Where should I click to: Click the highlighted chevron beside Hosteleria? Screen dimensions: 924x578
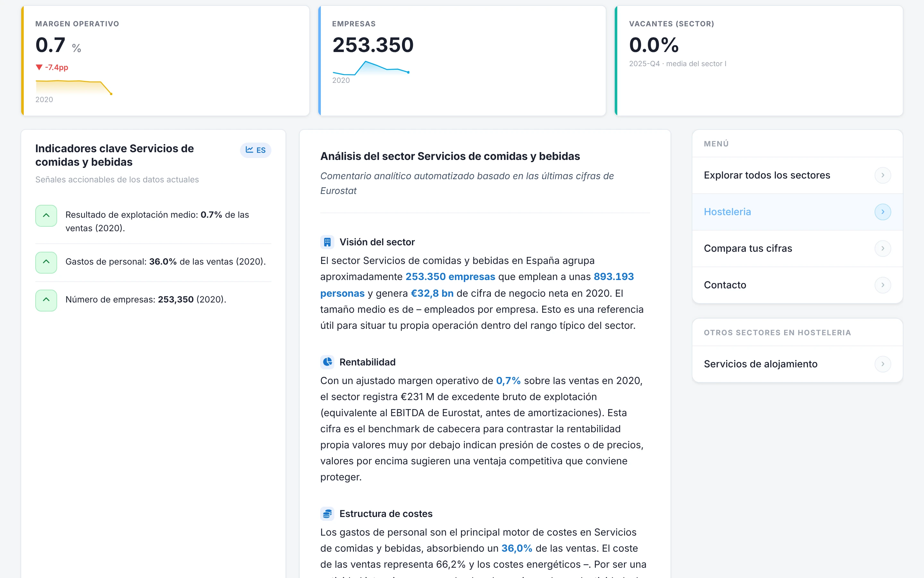[x=883, y=212]
